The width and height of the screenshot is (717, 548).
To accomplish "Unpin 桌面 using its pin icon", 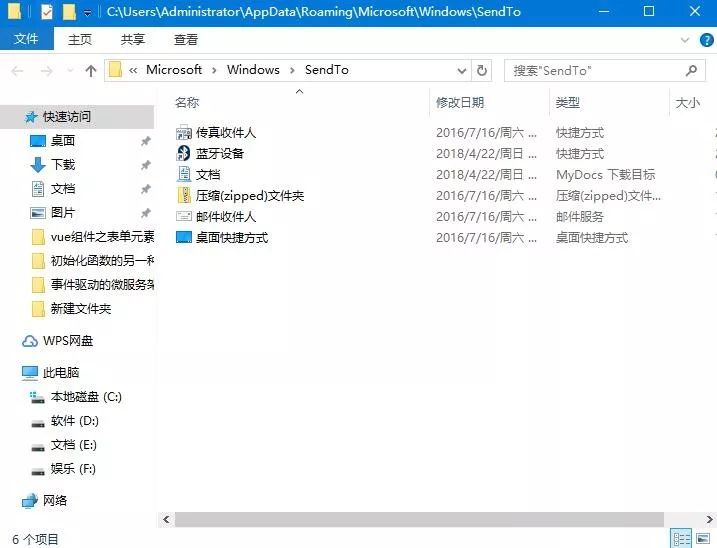I will click(x=145, y=141).
